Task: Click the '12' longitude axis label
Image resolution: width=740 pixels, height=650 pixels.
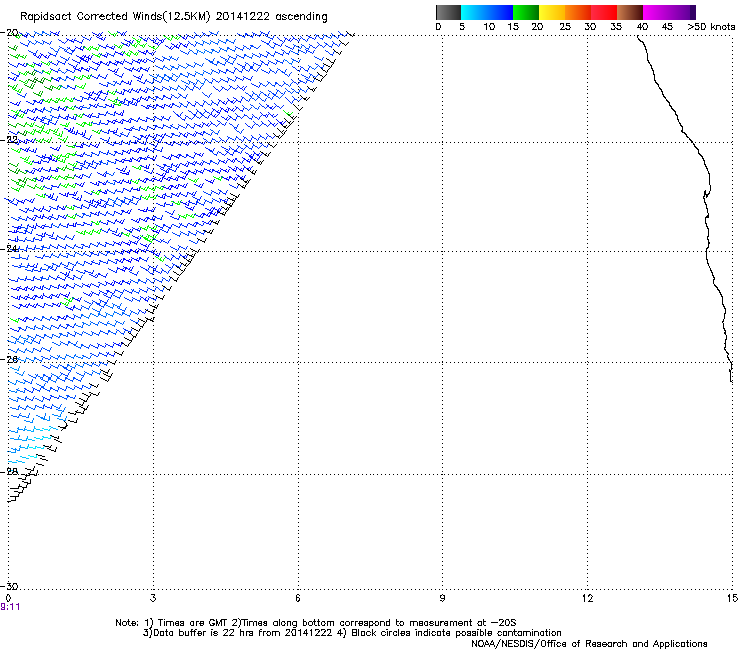Action: (x=587, y=598)
